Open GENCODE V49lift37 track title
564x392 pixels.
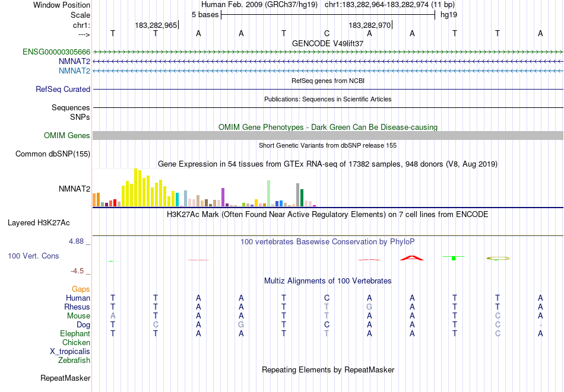pos(328,43)
